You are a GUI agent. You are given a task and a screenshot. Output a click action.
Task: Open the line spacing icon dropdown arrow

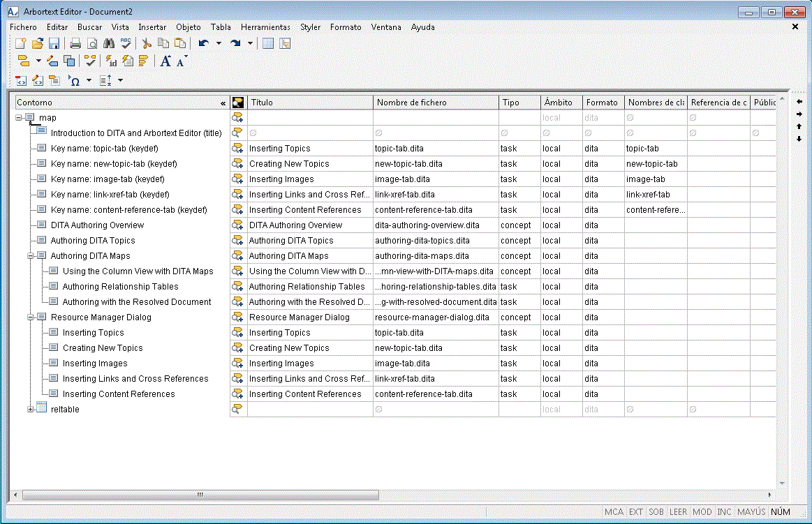point(120,81)
